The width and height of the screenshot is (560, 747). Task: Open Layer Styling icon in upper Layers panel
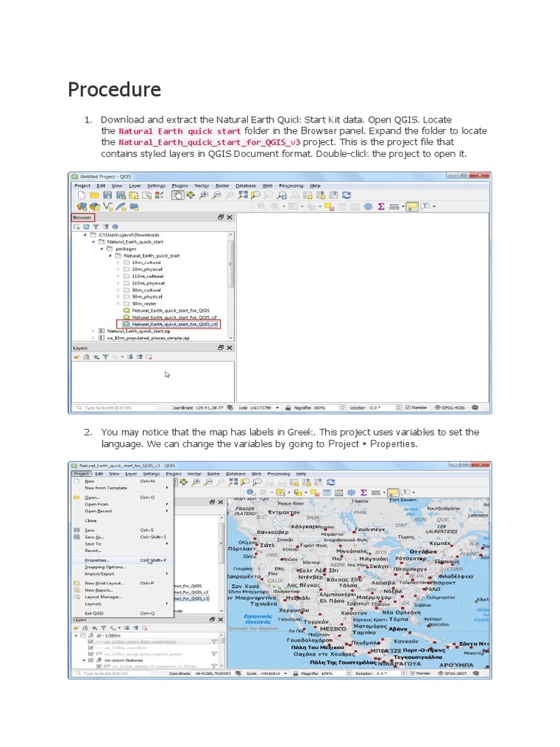(77, 357)
